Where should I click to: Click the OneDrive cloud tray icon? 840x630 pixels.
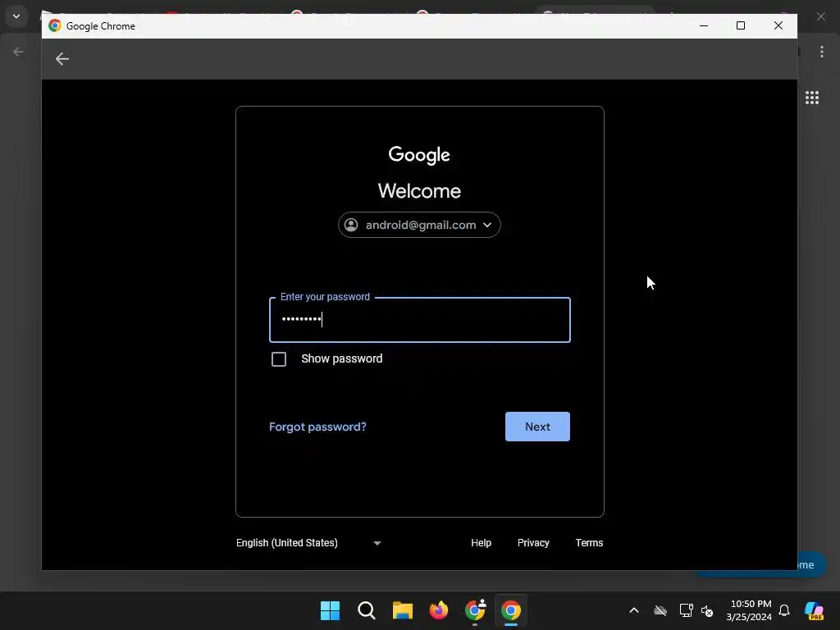coord(660,610)
